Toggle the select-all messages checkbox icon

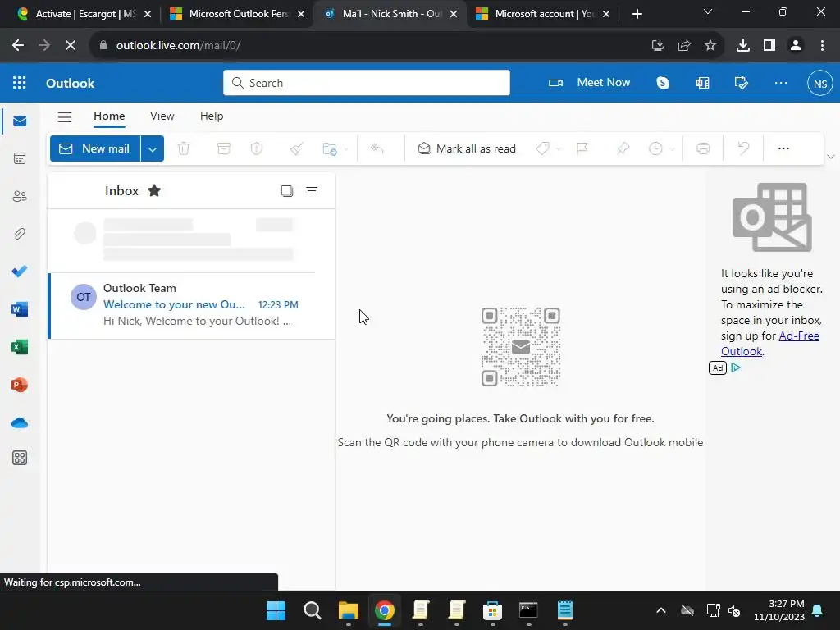pos(287,190)
